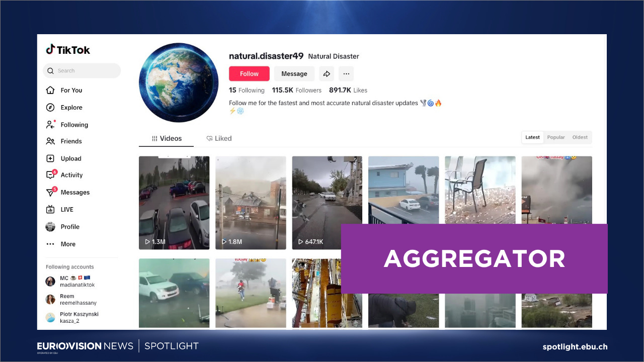Click the 891.7K Likes count
The image size is (644, 362).
pos(348,90)
